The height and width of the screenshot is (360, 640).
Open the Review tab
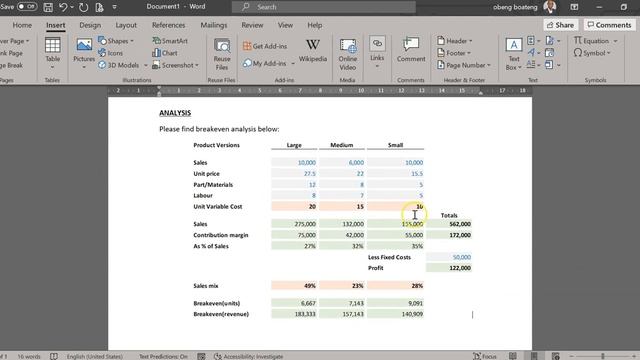(252, 25)
